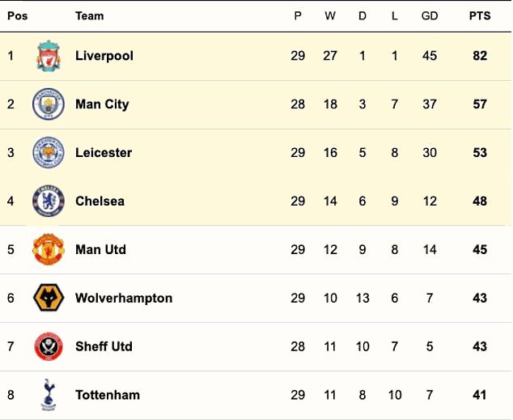
Task: Open the Liverpool team name link
Action: tap(104, 56)
